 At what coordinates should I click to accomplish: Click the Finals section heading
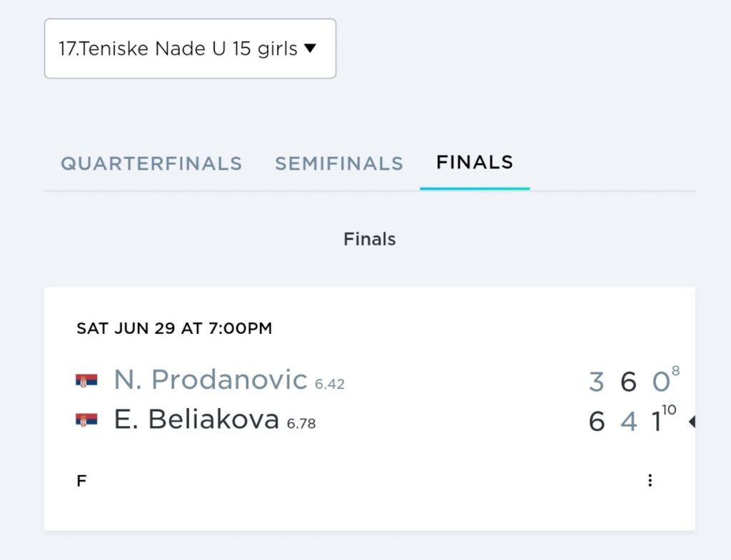370,239
